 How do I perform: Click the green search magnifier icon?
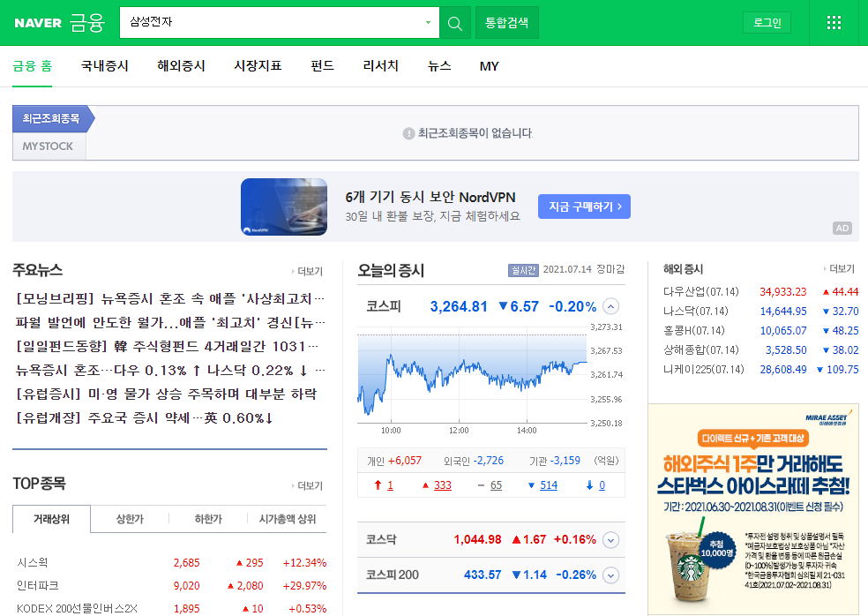pos(455,23)
